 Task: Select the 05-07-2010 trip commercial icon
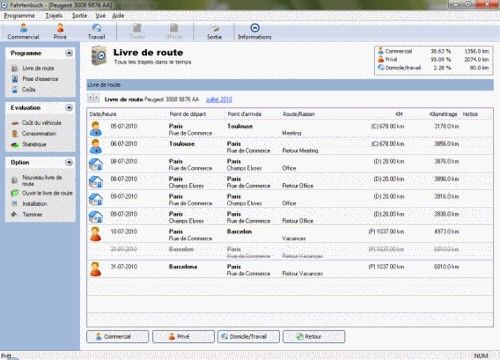click(x=96, y=129)
